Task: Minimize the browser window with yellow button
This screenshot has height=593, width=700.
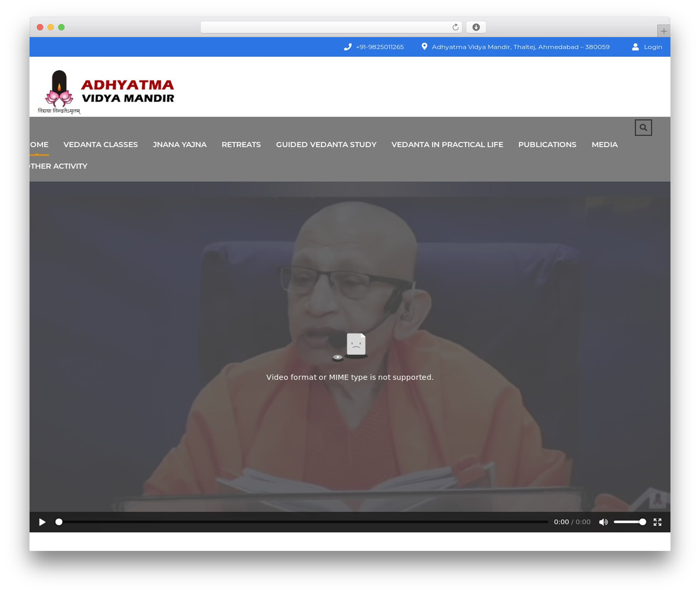Action: (x=51, y=27)
